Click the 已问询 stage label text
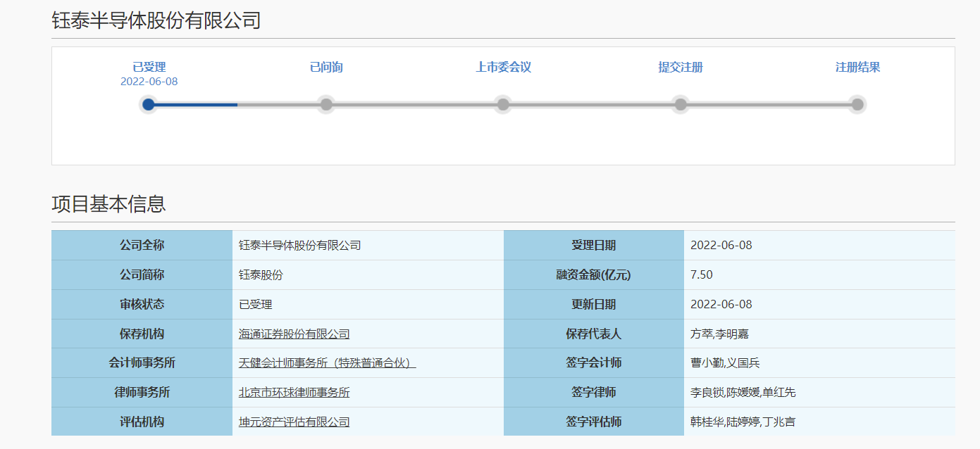The image size is (980, 449). (325, 66)
